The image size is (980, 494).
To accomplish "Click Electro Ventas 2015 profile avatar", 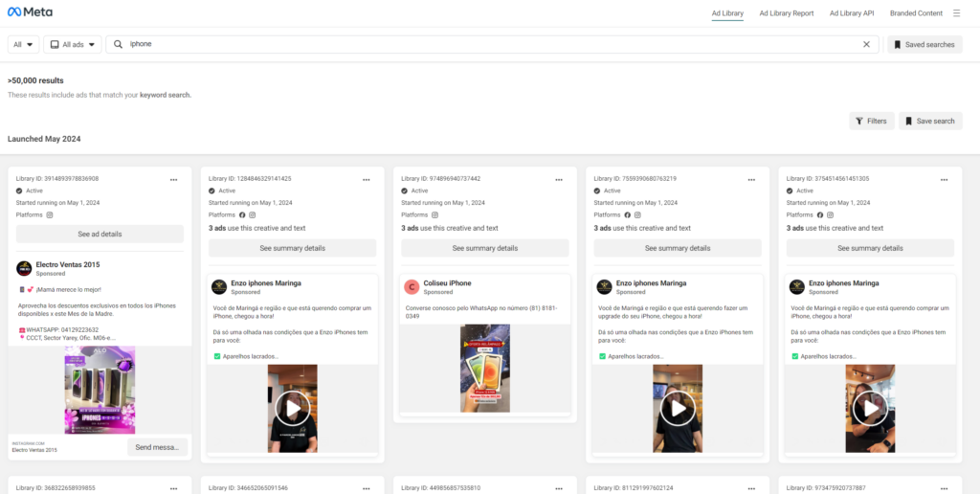I will click(x=24, y=268).
